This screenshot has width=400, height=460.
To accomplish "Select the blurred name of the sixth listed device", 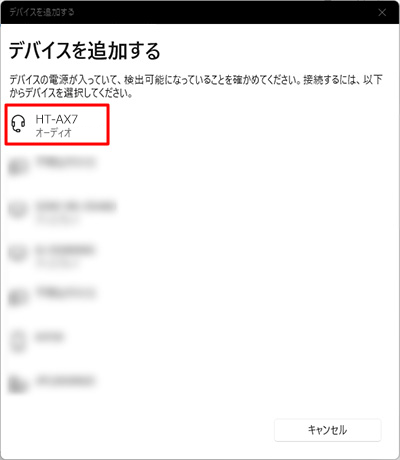I will 49,337.
